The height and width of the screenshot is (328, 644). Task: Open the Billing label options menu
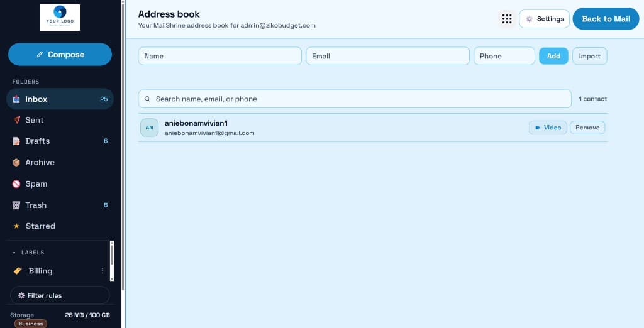tap(103, 271)
